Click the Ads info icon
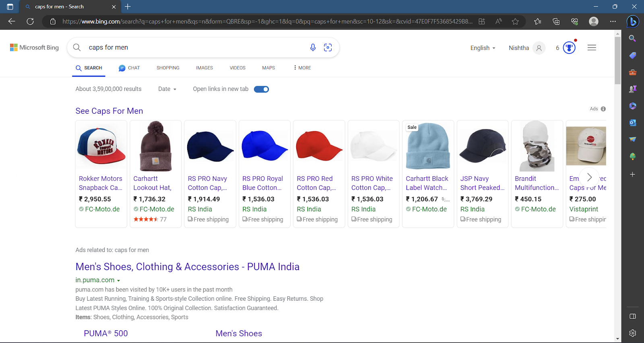This screenshot has height=343, width=644. pos(603,109)
